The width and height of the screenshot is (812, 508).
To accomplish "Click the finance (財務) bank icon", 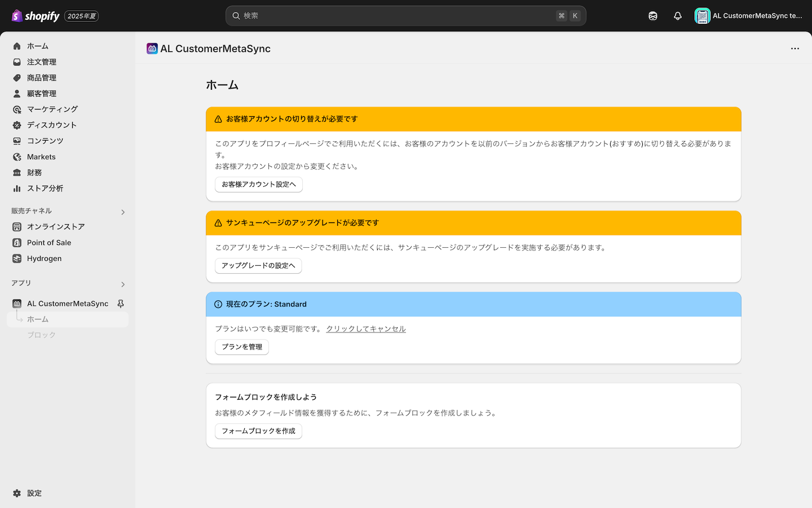I will [x=17, y=173].
